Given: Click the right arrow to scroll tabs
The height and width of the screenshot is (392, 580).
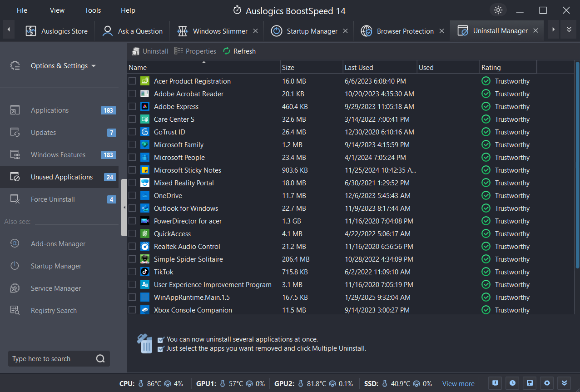Looking at the screenshot, I should click(553, 29).
